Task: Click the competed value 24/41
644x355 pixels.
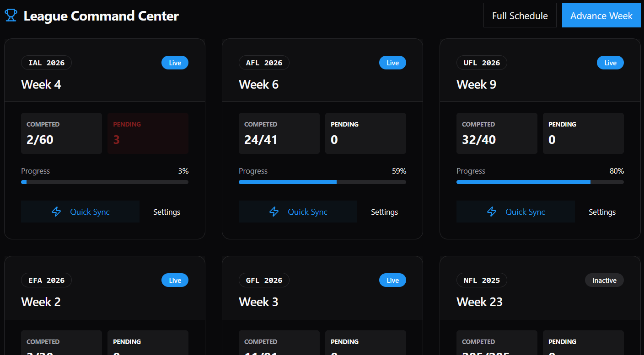Action: coord(261,140)
